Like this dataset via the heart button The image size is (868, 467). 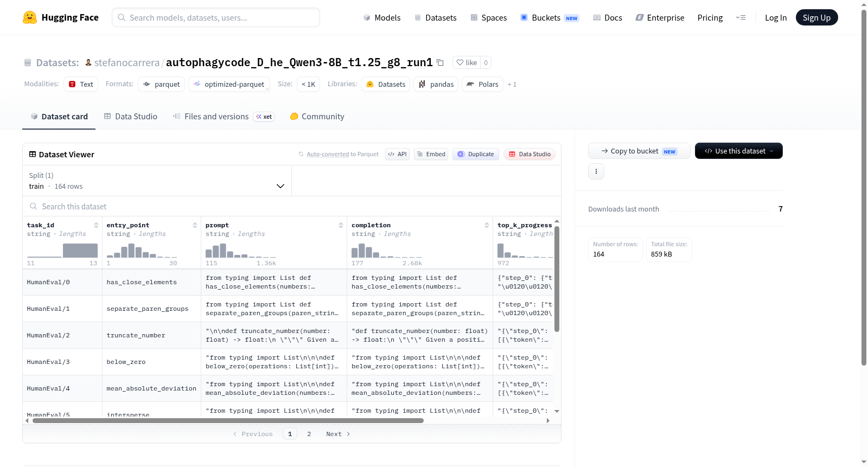click(x=467, y=62)
